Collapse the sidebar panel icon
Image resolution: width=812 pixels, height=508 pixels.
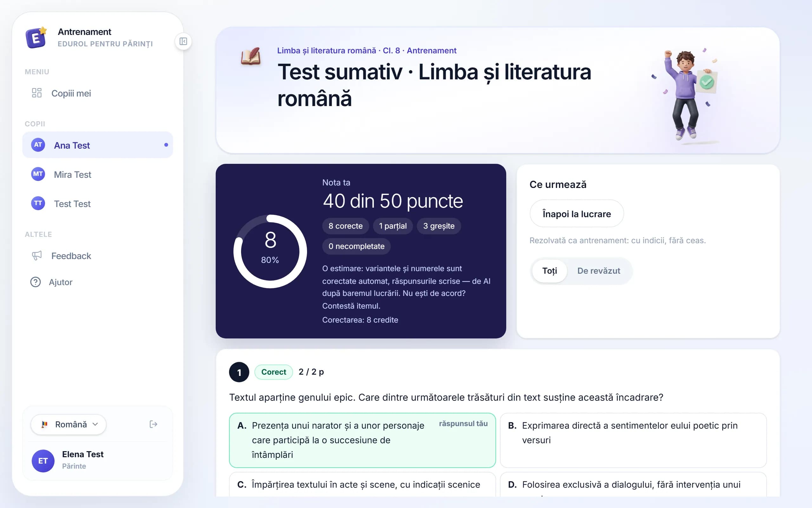coord(183,41)
